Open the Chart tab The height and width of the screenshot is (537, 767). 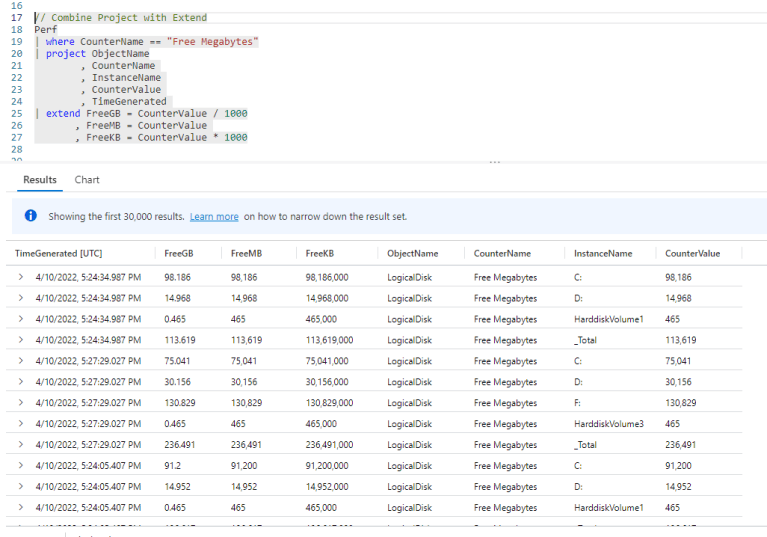87,179
